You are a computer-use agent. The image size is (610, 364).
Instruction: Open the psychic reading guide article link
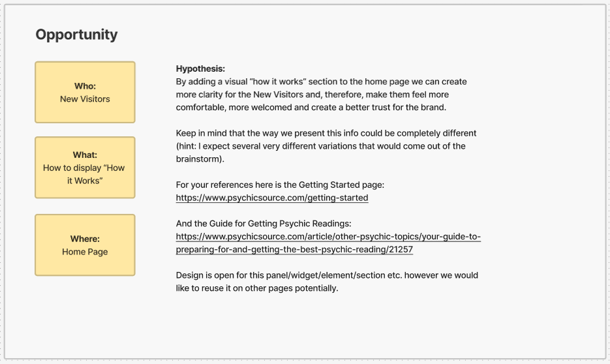pos(328,243)
